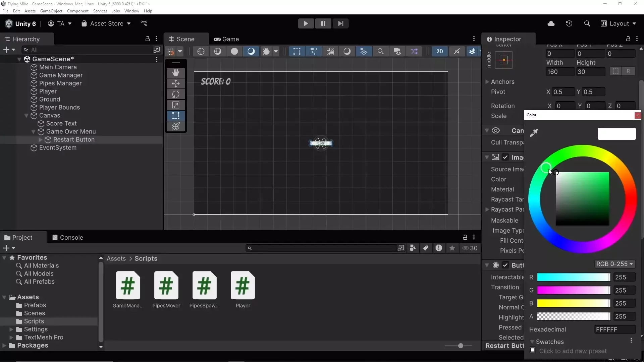The image size is (644, 362).
Task: Open the RGB 0-255 mode dropdown
Action: 615,264
